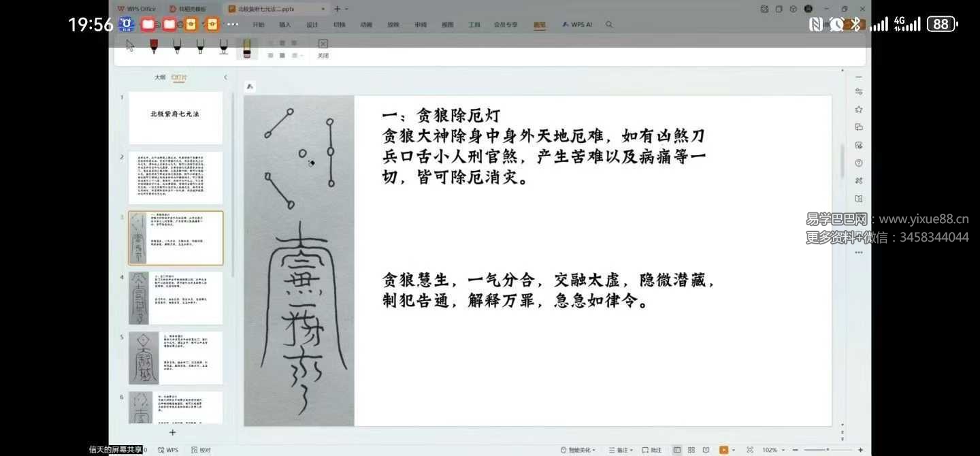The width and height of the screenshot is (980, 456).
Task: Open the 插入 ribbon tab
Action: [x=284, y=25]
